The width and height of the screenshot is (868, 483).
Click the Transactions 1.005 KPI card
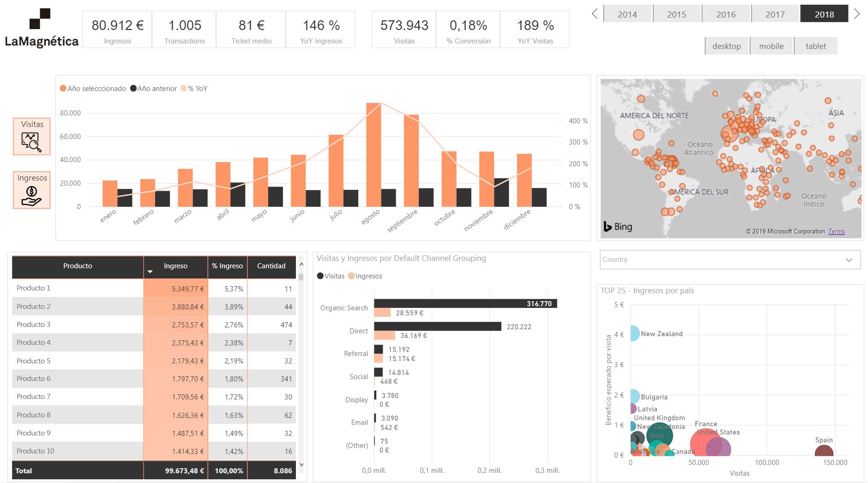[184, 30]
